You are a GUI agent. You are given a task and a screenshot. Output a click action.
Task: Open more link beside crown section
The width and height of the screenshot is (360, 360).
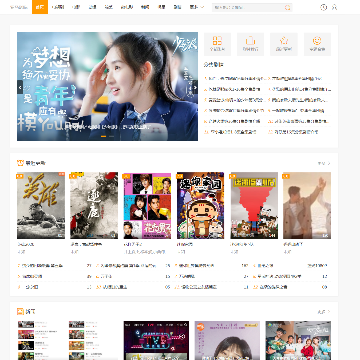click(x=324, y=163)
